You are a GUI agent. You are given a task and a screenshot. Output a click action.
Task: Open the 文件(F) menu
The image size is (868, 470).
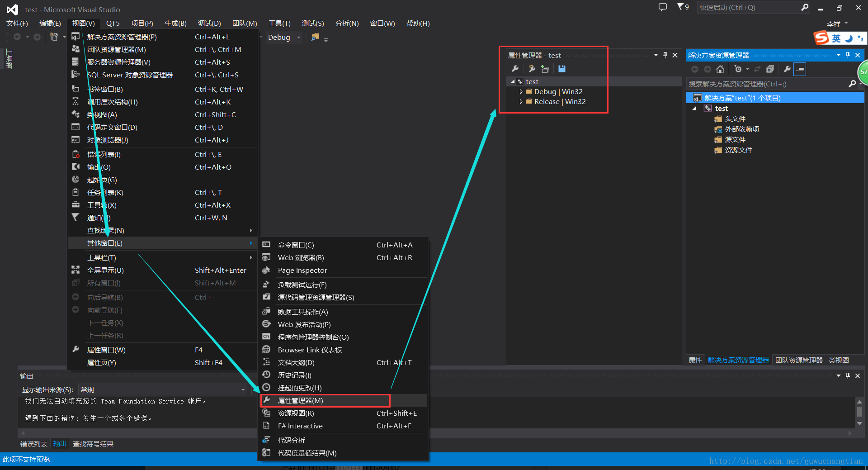[x=17, y=23]
